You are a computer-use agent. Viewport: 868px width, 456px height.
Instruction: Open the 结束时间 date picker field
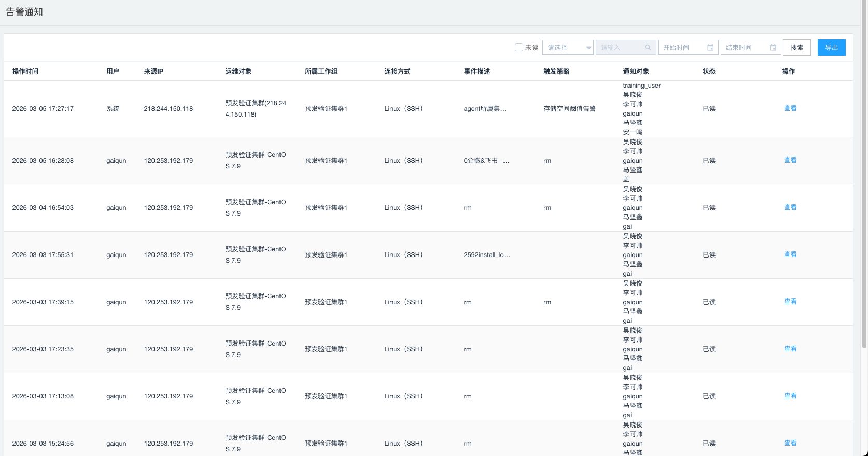coord(745,48)
